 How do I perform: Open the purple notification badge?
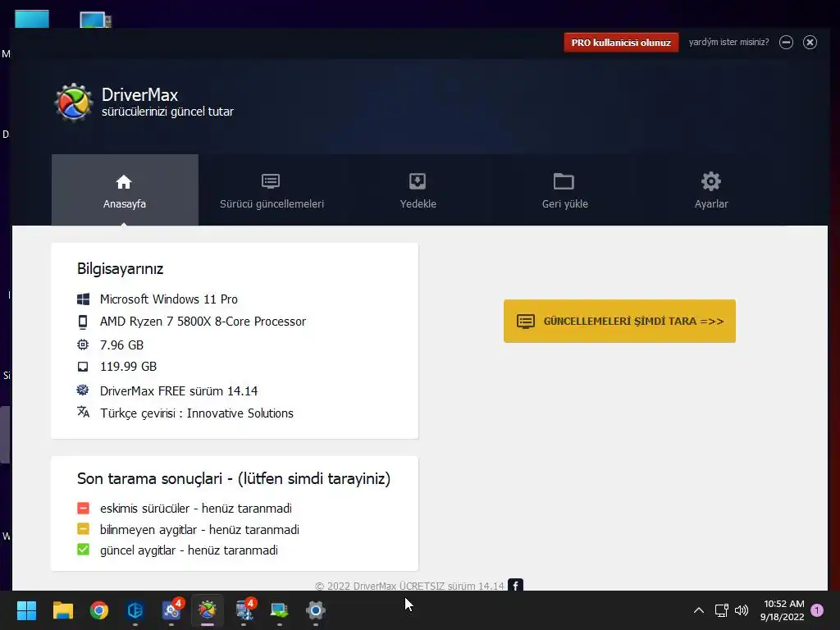(x=817, y=609)
